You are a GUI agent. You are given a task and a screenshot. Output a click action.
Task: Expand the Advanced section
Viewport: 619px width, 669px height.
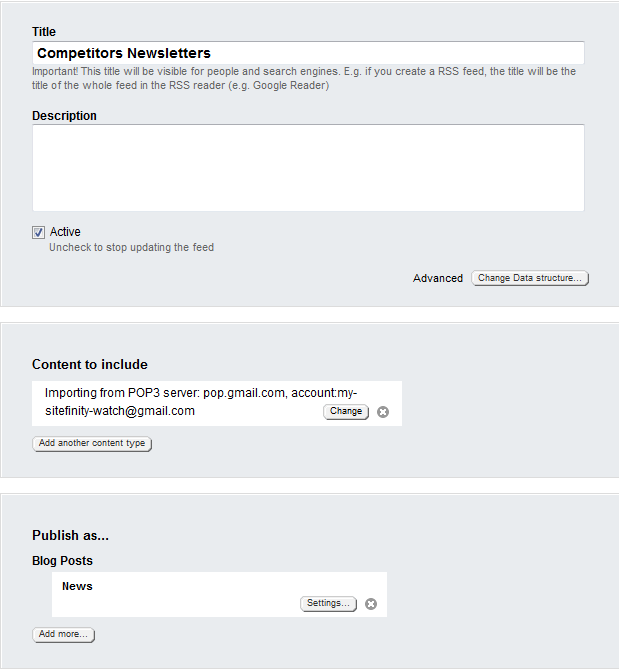tap(438, 278)
